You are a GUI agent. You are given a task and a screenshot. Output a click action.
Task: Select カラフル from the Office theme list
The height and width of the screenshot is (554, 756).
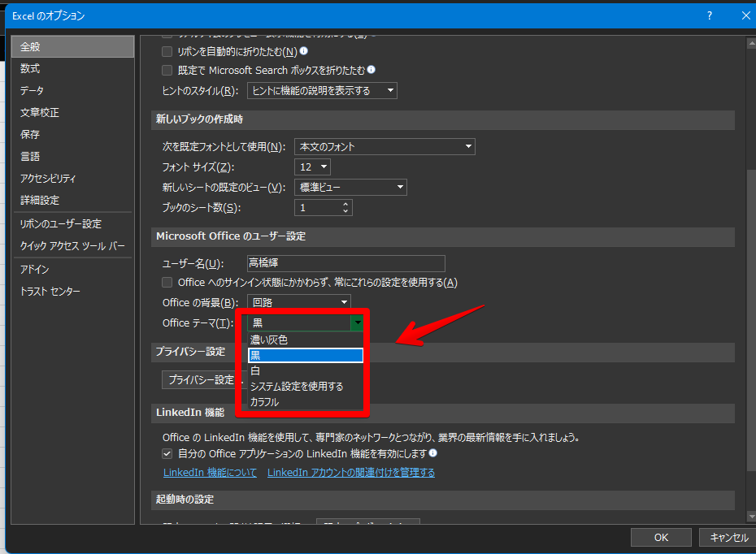[306, 401]
